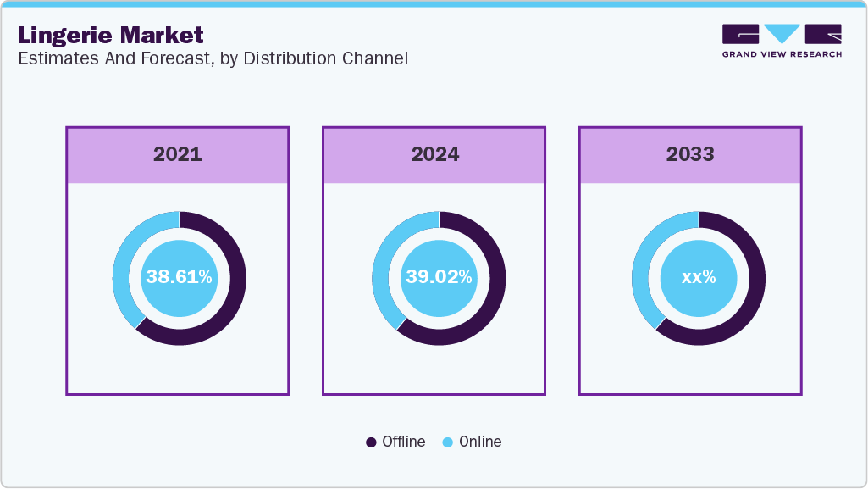Toggle the Offline legend label

pyautogui.click(x=403, y=442)
